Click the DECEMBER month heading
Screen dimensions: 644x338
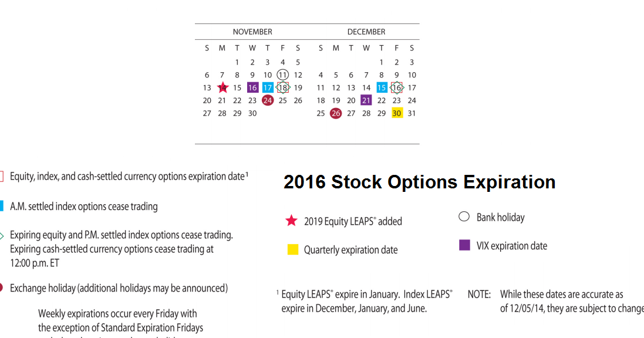(366, 32)
